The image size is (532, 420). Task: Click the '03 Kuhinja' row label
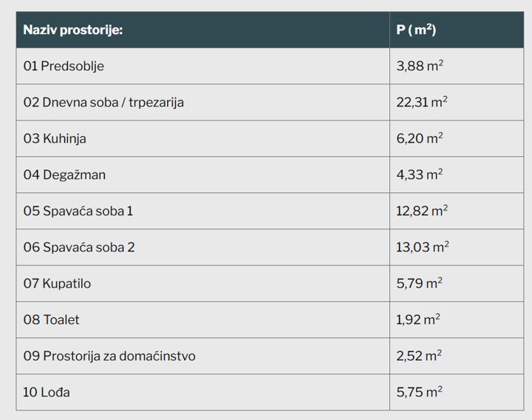[55, 138]
